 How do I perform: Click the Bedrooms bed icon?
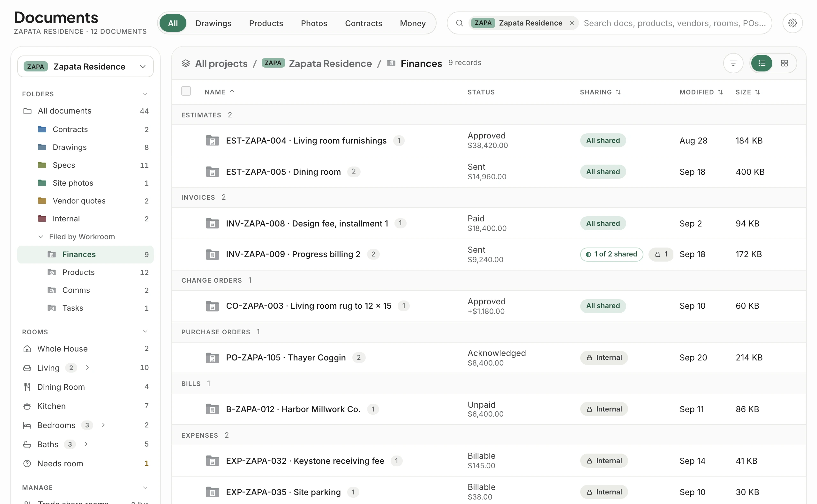(27, 425)
